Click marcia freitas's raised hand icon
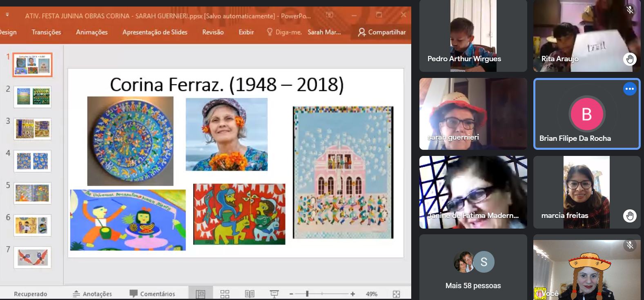The image size is (644, 300). 630,216
